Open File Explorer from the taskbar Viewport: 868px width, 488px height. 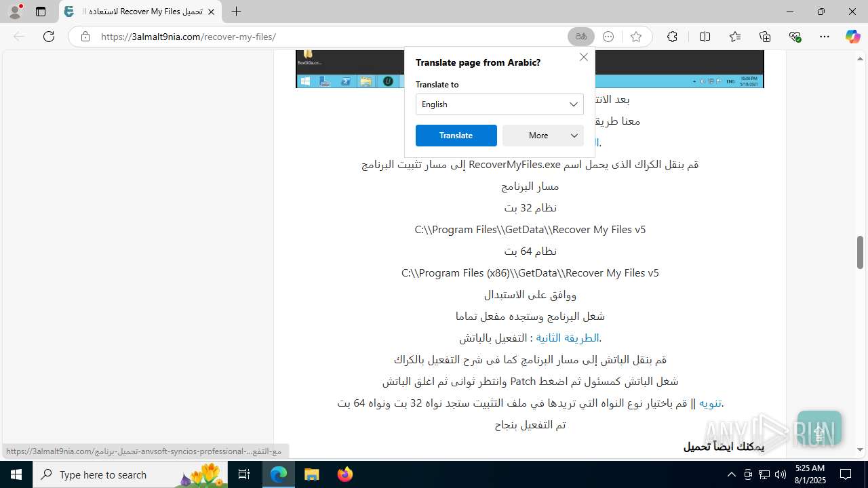[x=311, y=474]
